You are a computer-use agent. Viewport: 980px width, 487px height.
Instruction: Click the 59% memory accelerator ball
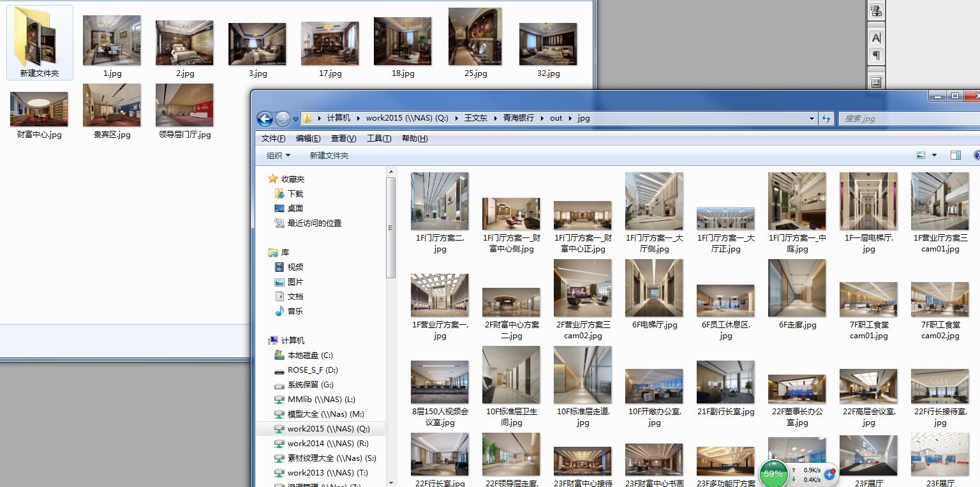click(x=773, y=474)
